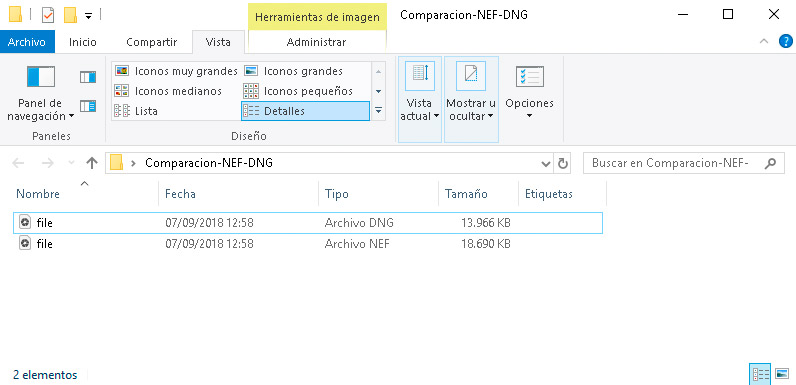This screenshot has width=796, height=385.
Task: Click the Buscar en Comparacion-NEF search field
Action: click(683, 164)
